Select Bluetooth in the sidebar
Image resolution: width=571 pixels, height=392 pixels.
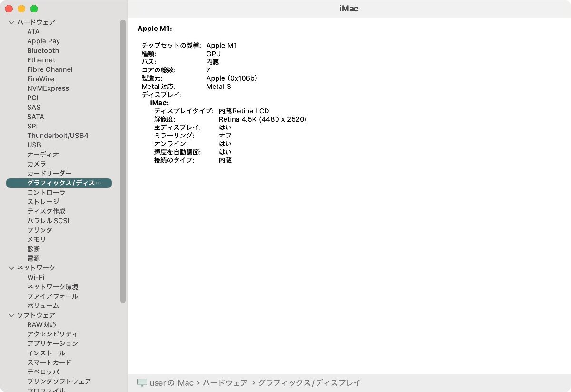43,50
